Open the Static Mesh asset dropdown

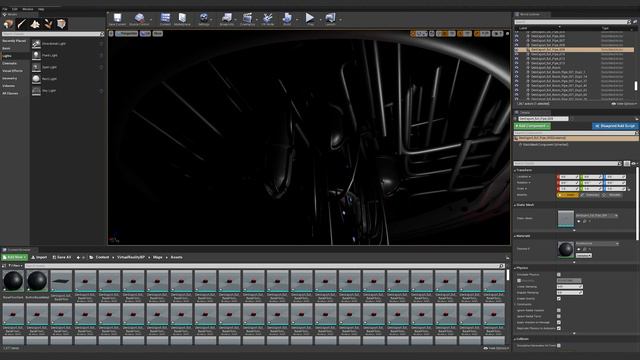596,215
